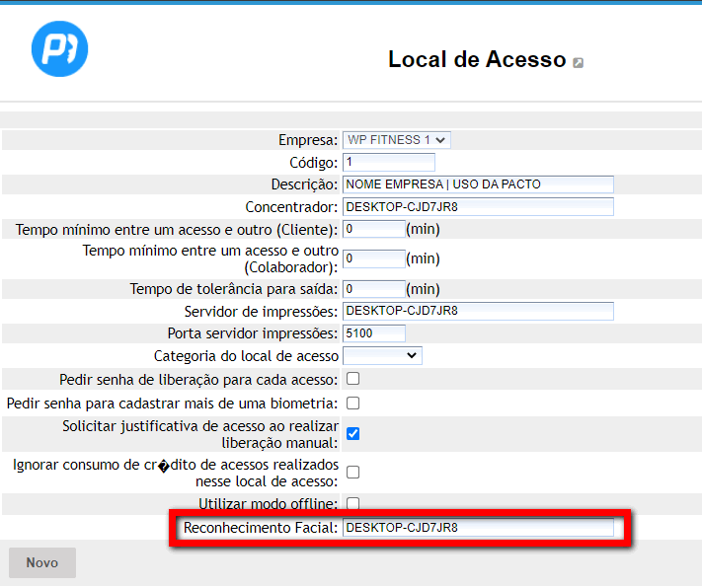Toggle Ignorar consumo de crédito de acessos checkbox
This screenshot has height=588, width=702.
pos(352,473)
